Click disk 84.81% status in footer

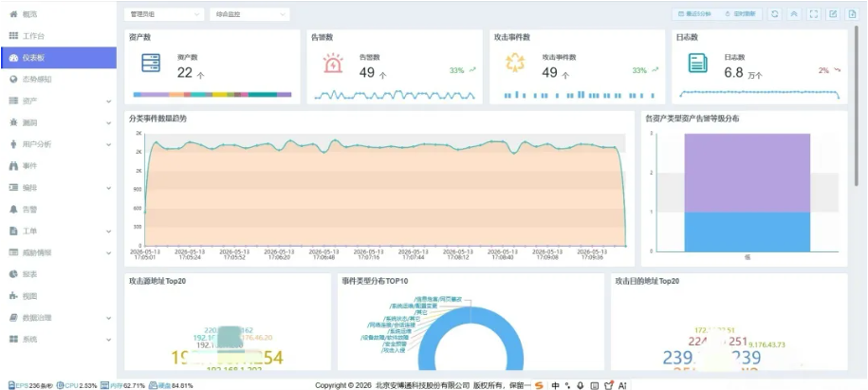pyautogui.click(x=171, y=385)
